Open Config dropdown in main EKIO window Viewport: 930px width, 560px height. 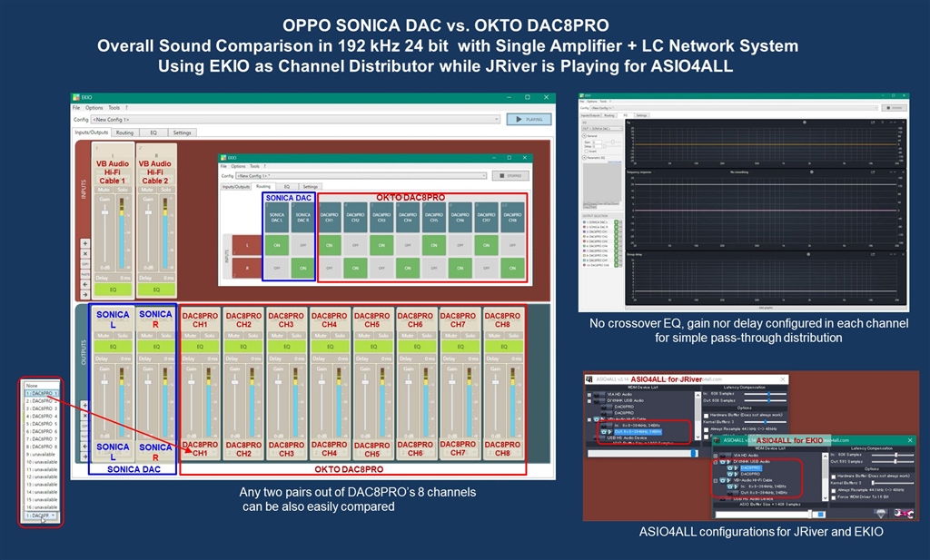point(295,119)
